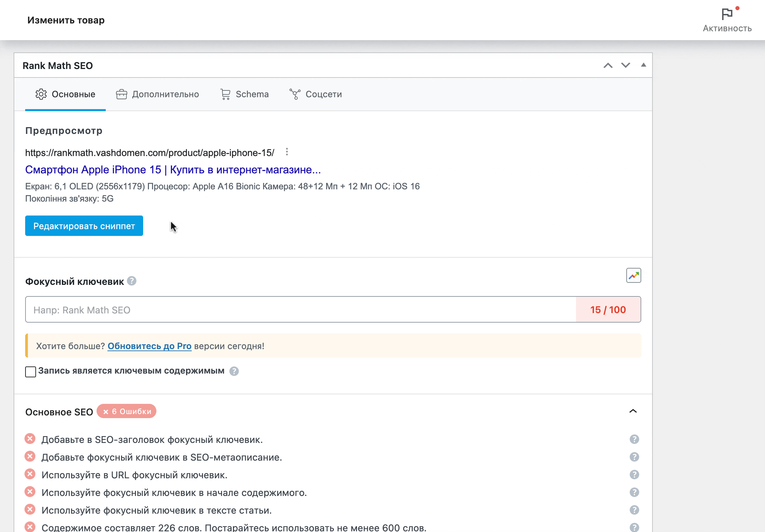Open Google Trends icon for focus keyword
The height and width of the screenshot is (532, 765).
coord(634,275)
